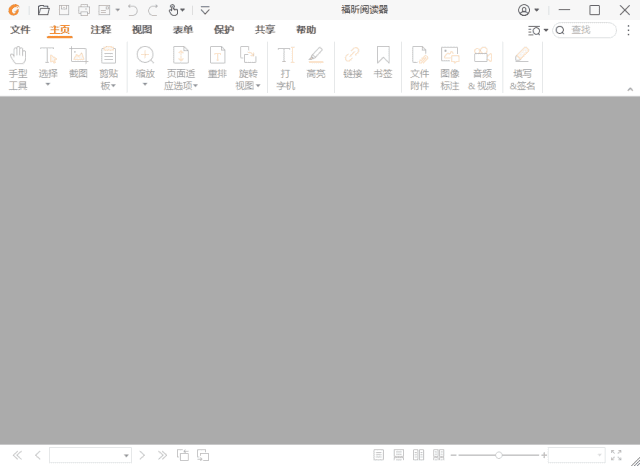Switch to the 共享 tab
Viewport: 640px width, 466px height.
265,30
